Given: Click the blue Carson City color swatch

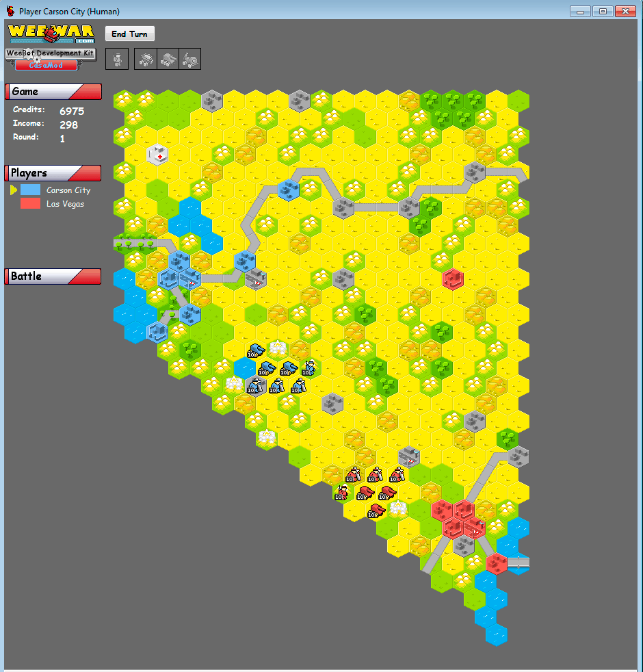Looking at the screenshot, I should [x=30, y=190].
